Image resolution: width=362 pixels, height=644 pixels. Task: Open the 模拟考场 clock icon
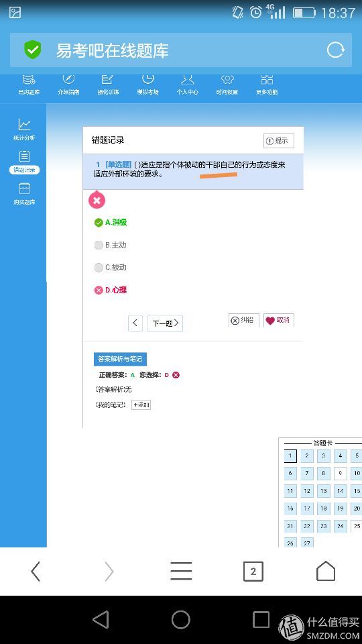click(147, 79)
